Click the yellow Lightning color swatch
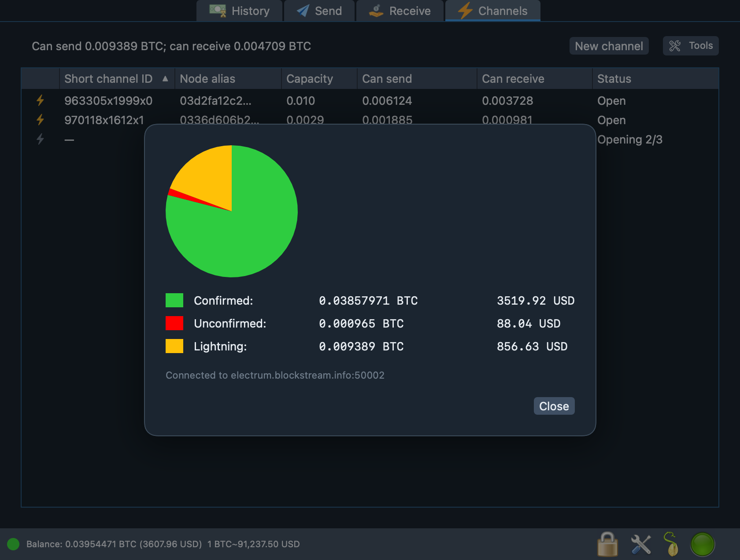740x560 pixels. click(x=174, y=346)
